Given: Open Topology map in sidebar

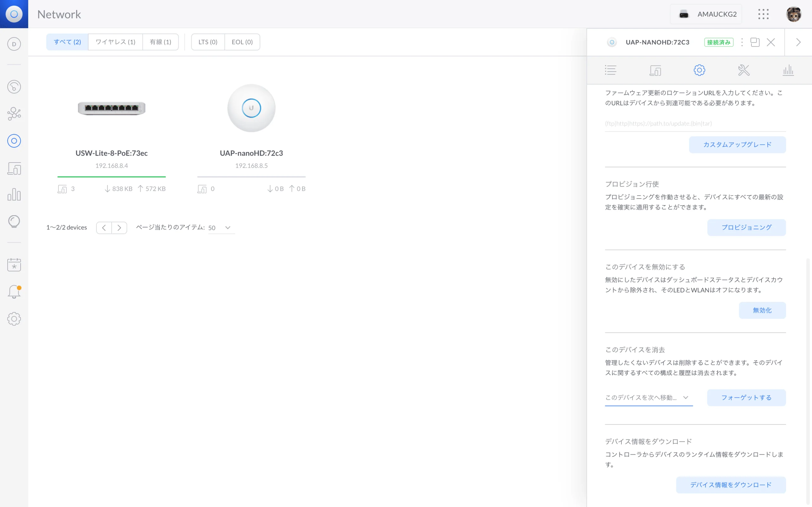Looking at the screenshot, I should click(14, 114).
